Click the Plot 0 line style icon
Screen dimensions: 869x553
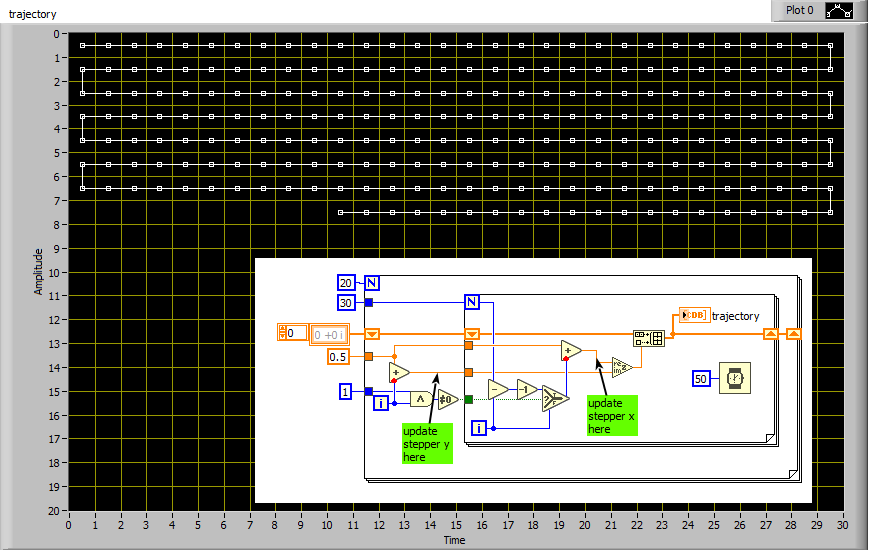(x=839, y=11)
